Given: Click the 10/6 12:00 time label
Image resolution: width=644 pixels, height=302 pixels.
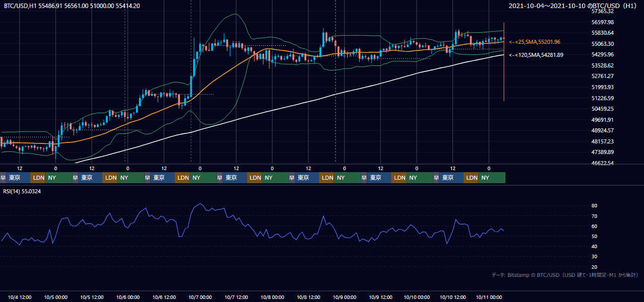Looking at the screenshot, I should [165, 297].
